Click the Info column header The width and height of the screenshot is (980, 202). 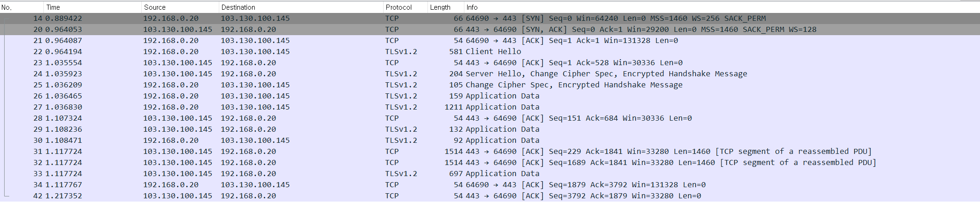point(722,7)
